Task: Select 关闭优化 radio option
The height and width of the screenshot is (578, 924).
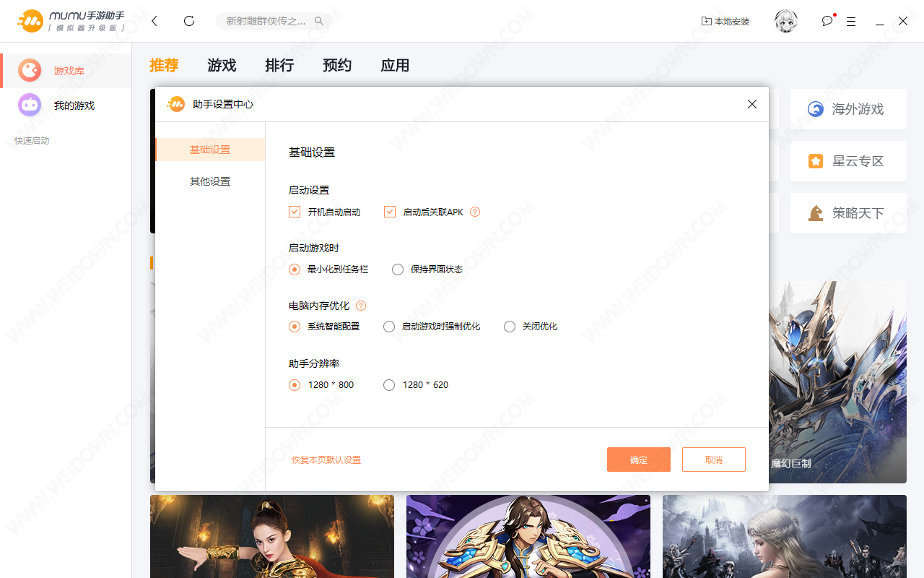Action: [x=510, y=327]
